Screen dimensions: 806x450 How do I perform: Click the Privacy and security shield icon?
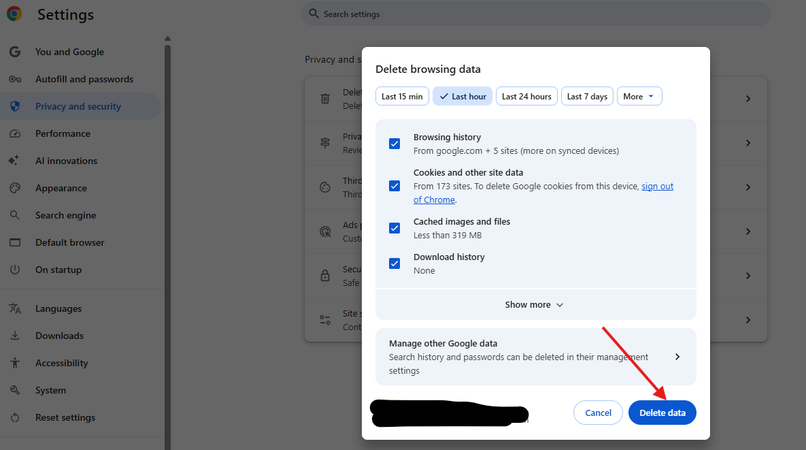coord(15,106)
